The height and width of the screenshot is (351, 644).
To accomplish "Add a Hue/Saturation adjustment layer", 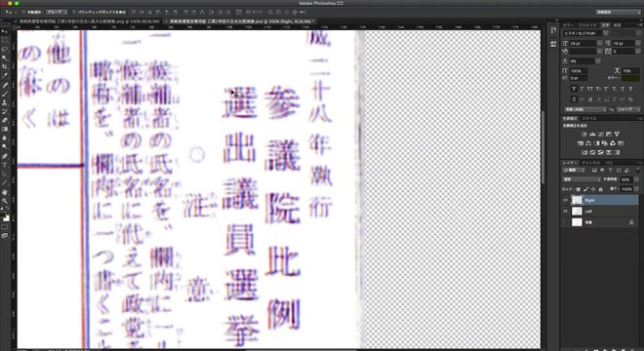I will pos(581,143).
